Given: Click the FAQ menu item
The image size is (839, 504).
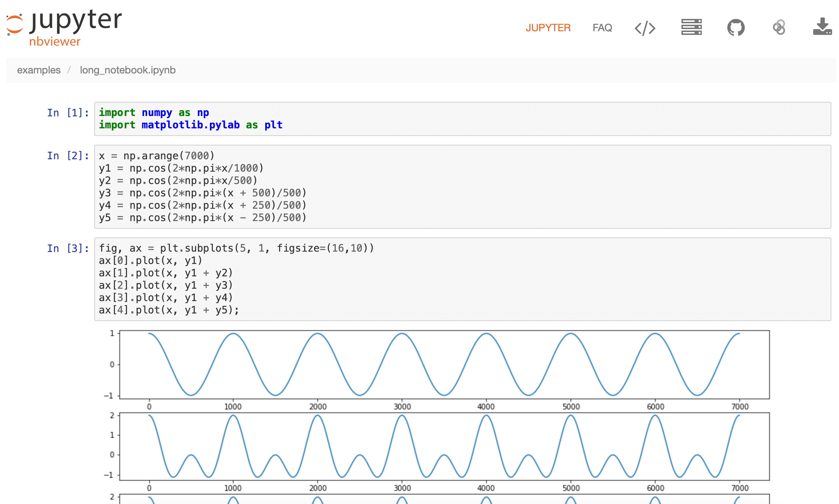Looking at the screenshot, I should 601,27.
